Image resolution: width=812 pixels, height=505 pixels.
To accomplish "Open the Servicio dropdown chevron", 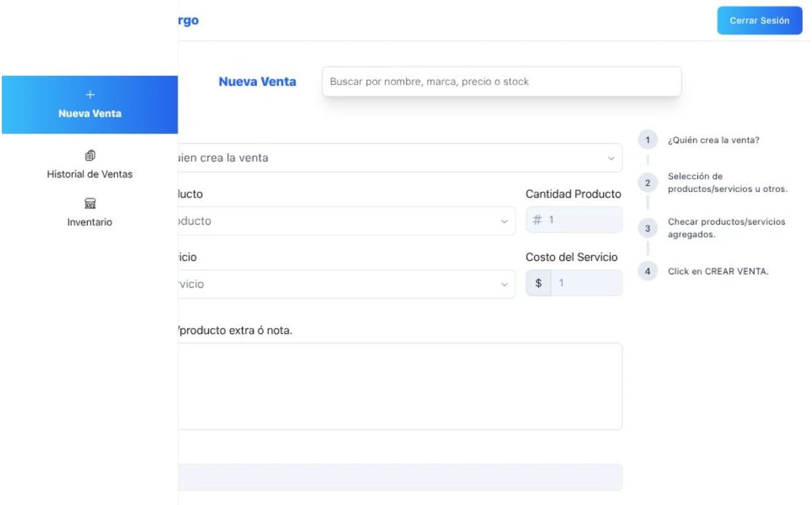I will coord(504,285).
